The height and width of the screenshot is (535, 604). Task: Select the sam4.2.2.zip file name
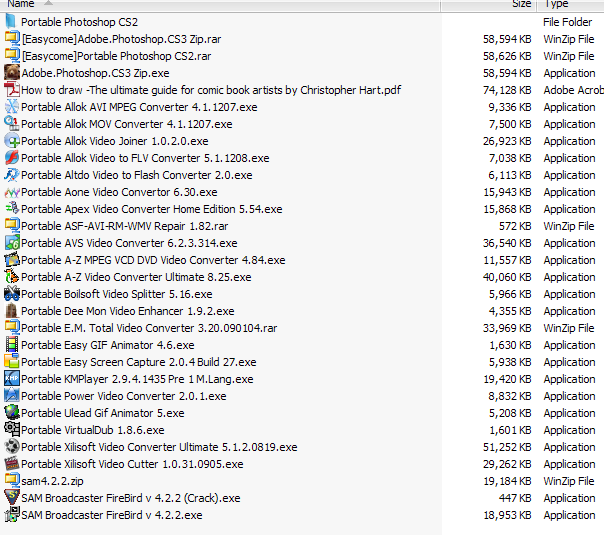[52, 481]
